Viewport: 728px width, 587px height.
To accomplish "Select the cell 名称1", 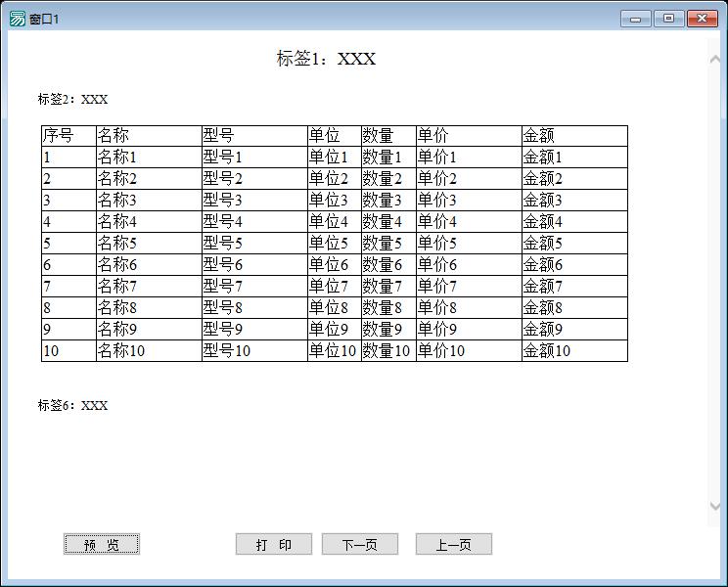I will click(x=149, y=158).
